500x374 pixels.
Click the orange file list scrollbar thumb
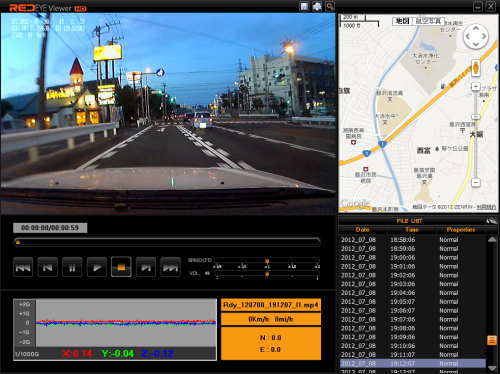[492, 340]
